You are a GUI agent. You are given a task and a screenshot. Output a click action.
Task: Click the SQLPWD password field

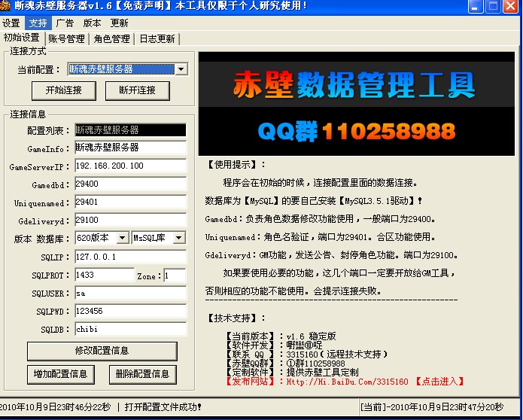[x=129, y=311]
